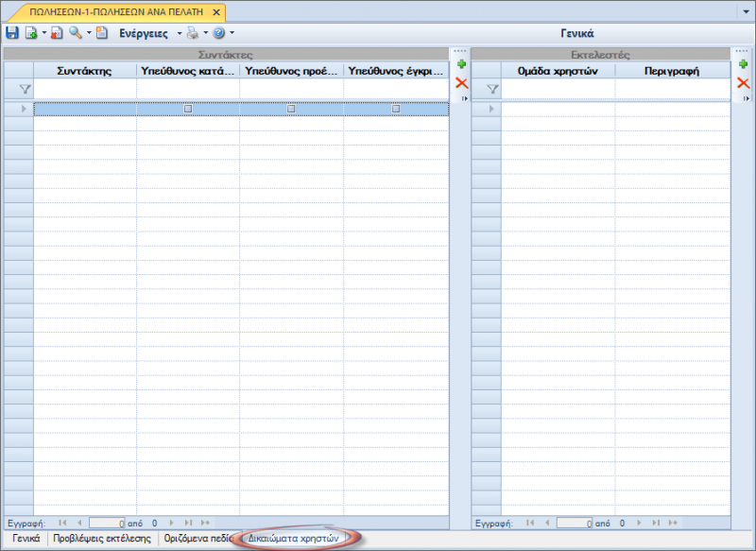756x551 pixels.
Task: Click the filter funnel icon in Συντάκτες grid
Action: (x=26, y=89)
